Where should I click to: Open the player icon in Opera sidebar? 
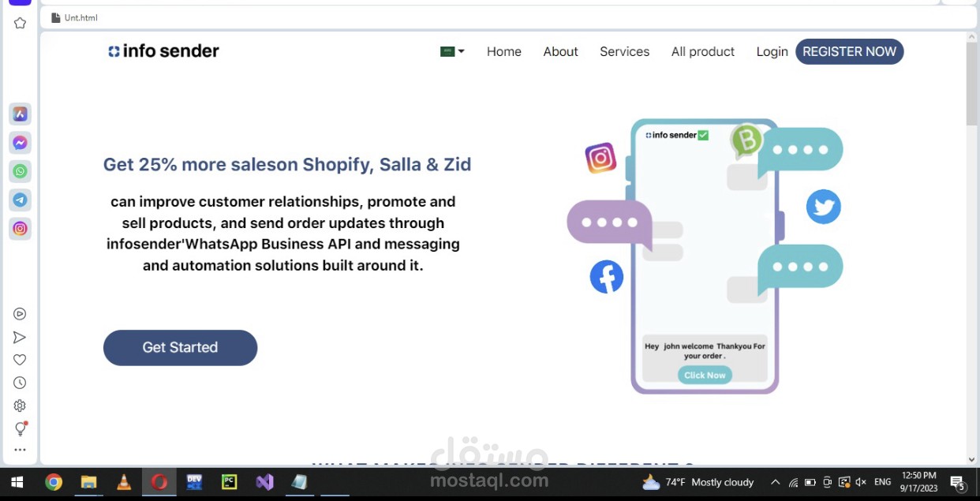point(20,314)
